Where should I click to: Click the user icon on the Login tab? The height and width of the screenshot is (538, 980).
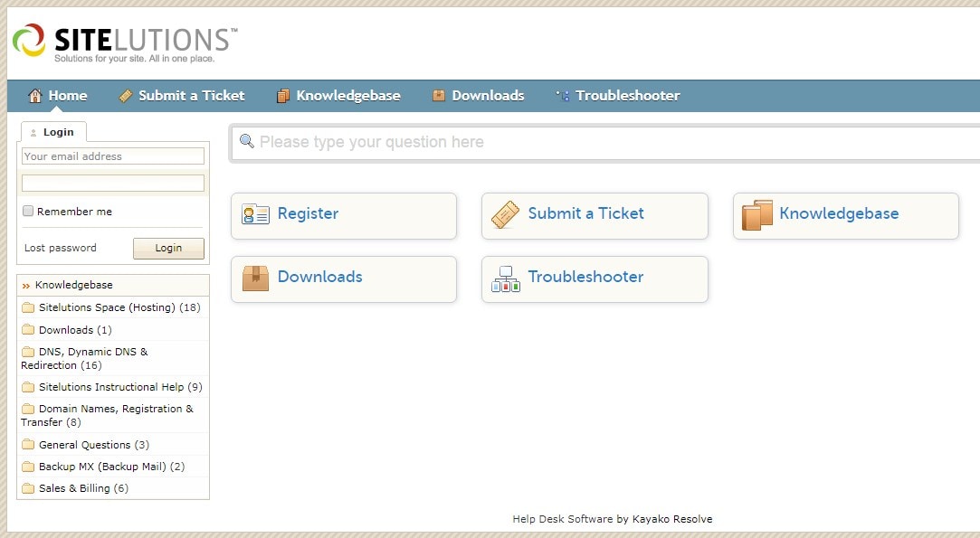click(x=33, y=133)
